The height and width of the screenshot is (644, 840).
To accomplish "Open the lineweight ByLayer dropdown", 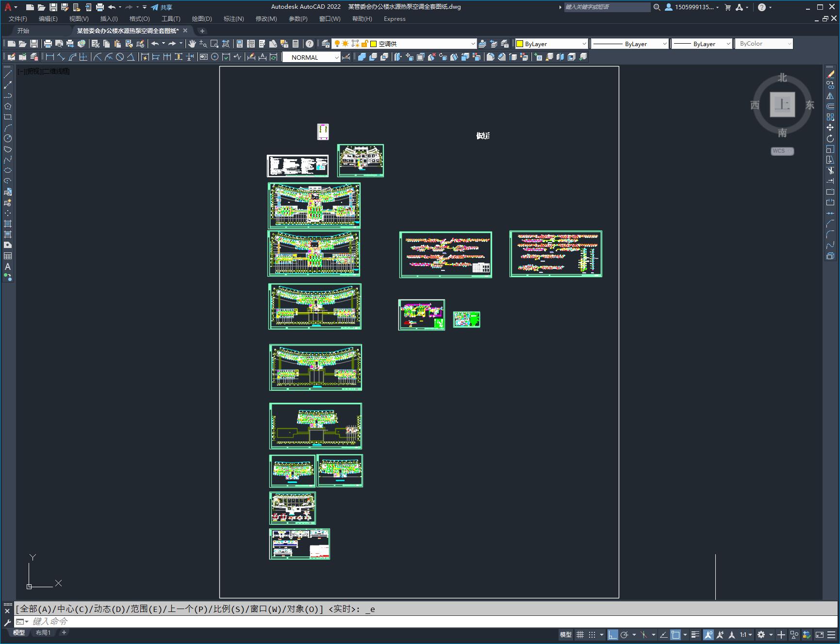I will click(x=702, y=44).
